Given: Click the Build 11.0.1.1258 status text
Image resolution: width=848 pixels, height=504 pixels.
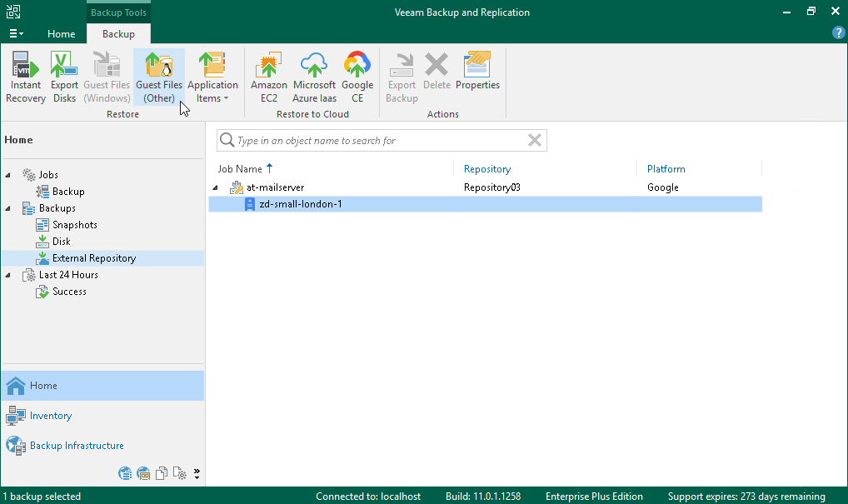Looking at the screenshot, I should tap(483, 497).
